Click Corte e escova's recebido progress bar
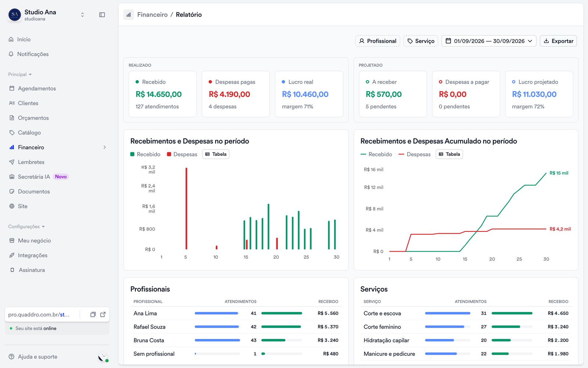 512,313
